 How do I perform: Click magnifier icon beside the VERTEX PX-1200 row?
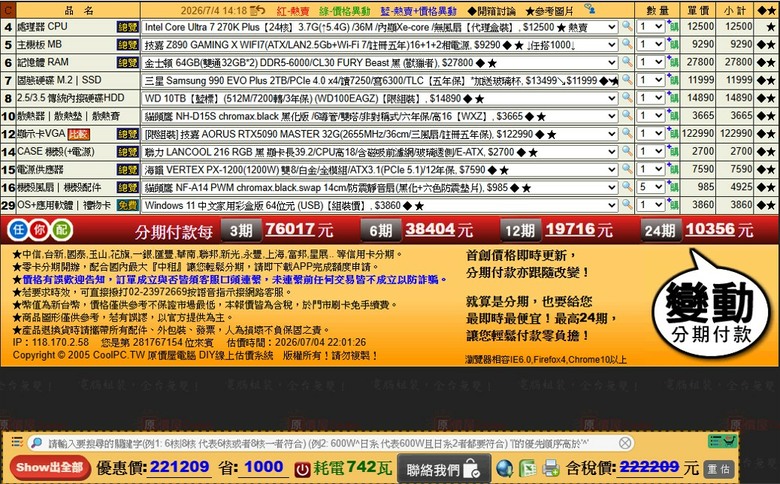point(627,169)
